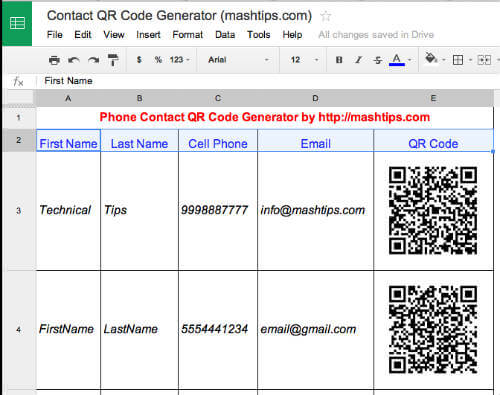Open the View menu

point(114,35)
